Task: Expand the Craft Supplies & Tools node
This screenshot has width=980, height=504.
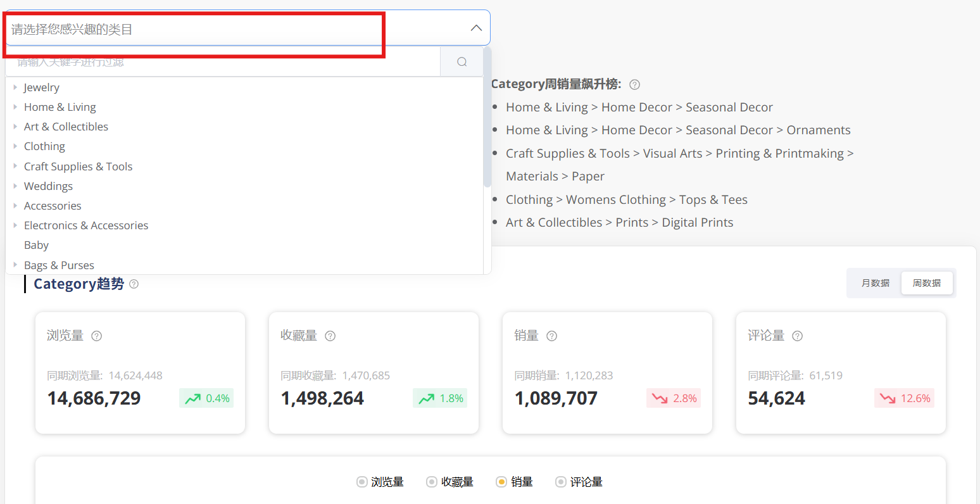Action: (15, 167)
